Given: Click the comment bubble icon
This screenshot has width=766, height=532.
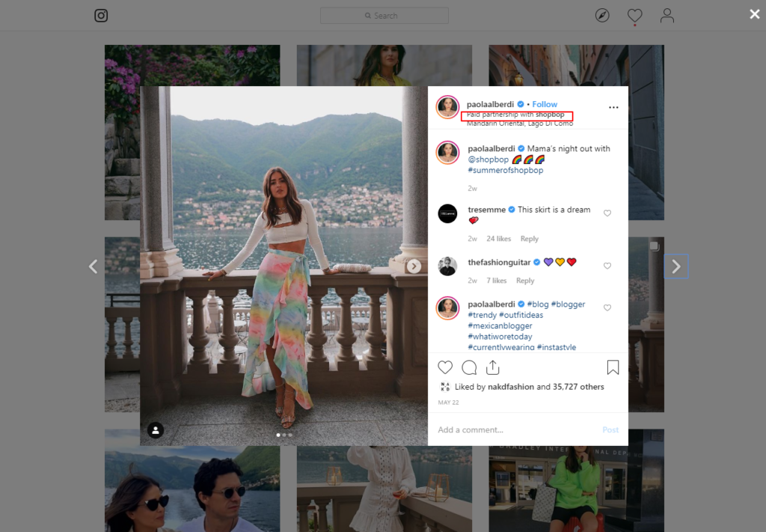Looking at the screenshot, I should (x=469, y=367).
